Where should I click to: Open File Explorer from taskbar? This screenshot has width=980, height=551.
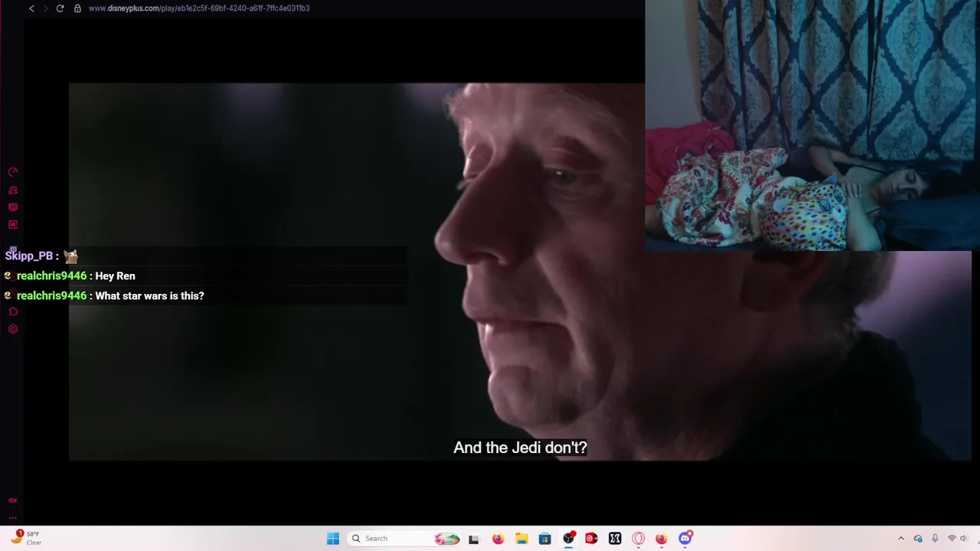click(x=521, y=539)
